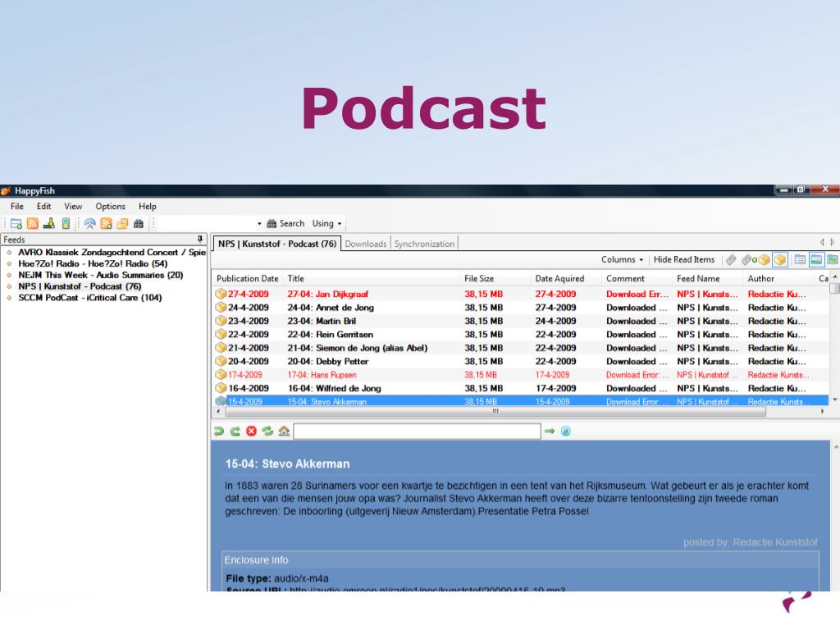Sort by File Size column header
Screen dimensions: 840x630
pyautogui.click(x=495, y=279)
